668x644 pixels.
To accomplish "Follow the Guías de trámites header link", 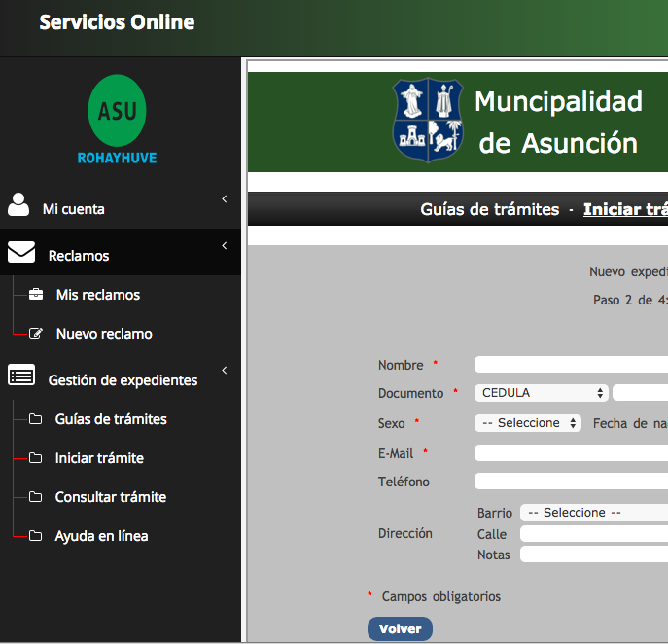I will (489, 209).
